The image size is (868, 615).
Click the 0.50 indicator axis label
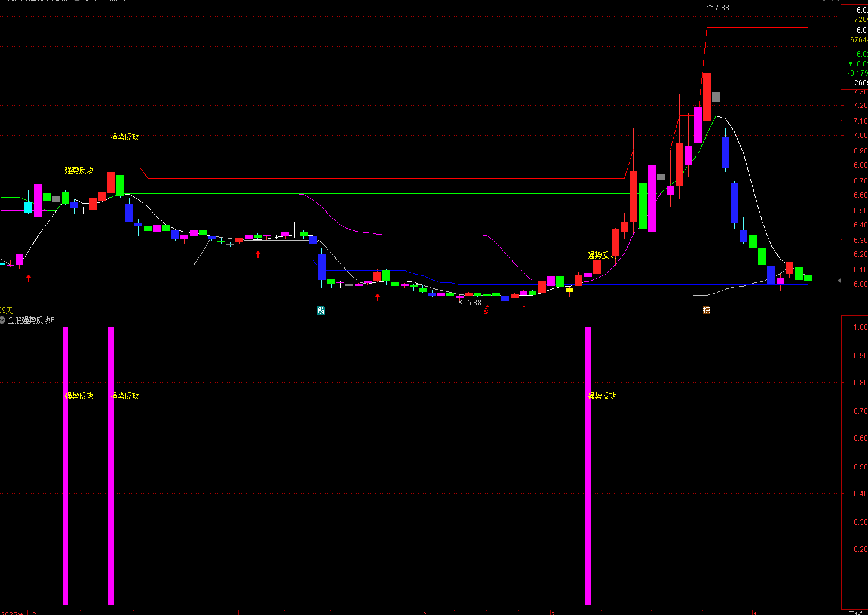click(860, 467)
